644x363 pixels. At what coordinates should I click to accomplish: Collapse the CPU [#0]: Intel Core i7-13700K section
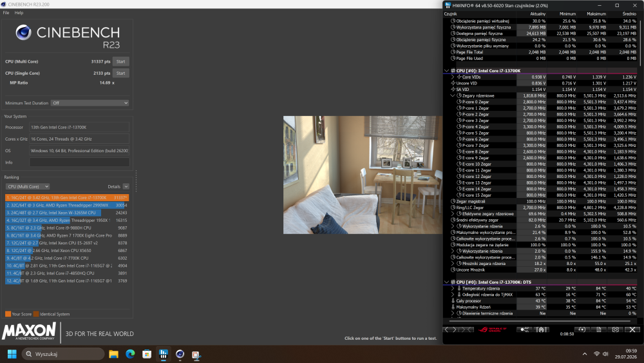pos(446,71)
